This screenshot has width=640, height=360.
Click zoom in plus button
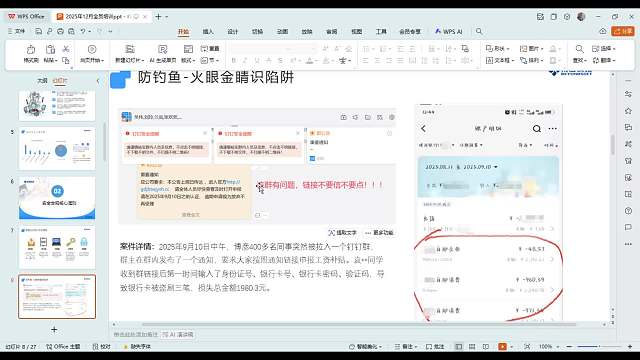(x=630, y=347)
